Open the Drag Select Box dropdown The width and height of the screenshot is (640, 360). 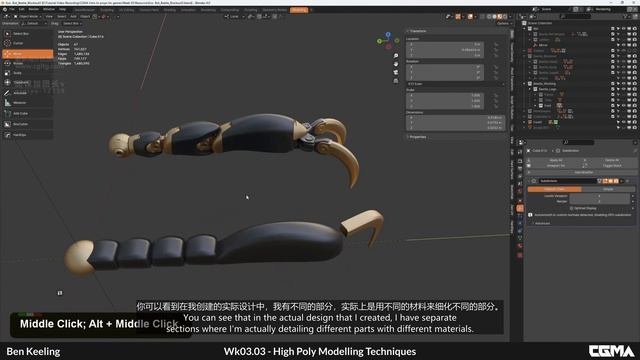click(x=72, y=24)
